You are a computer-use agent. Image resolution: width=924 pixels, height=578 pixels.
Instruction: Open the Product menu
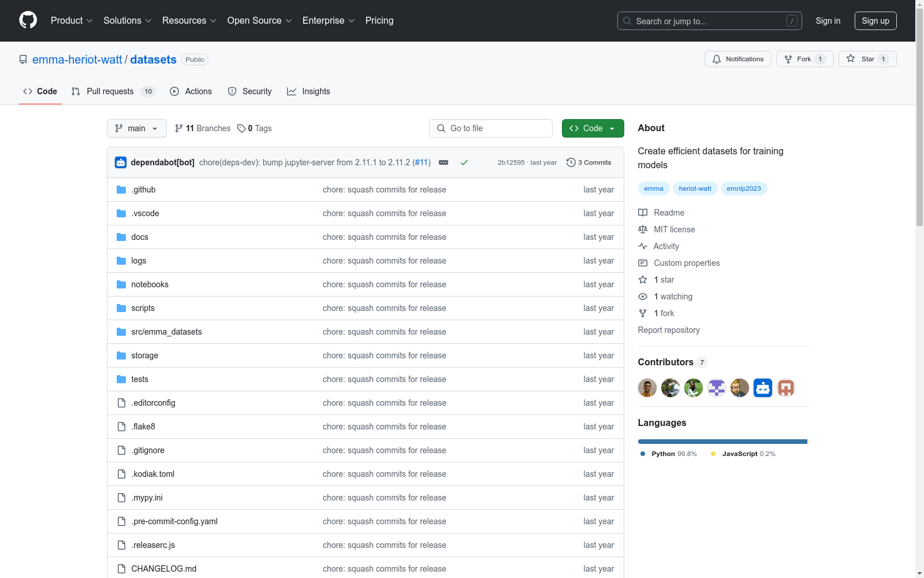(x=72, y=20)
